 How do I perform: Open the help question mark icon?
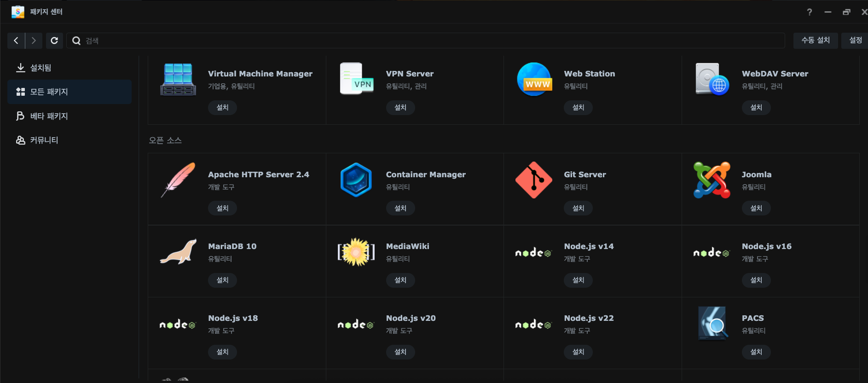pos(809,12)
